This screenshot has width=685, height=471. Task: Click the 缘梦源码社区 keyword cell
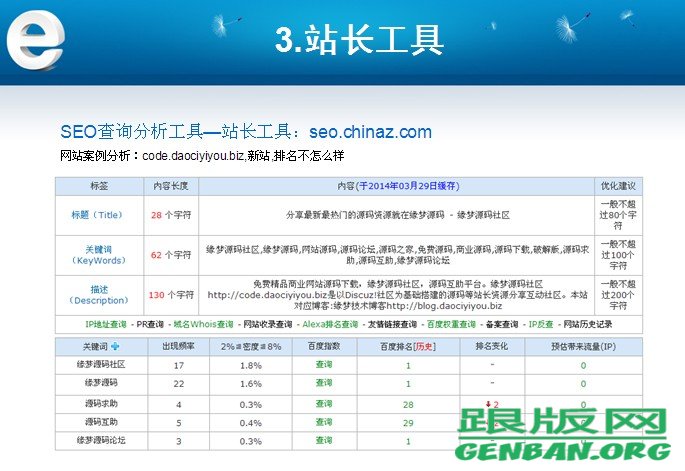(x=101, y=364)
